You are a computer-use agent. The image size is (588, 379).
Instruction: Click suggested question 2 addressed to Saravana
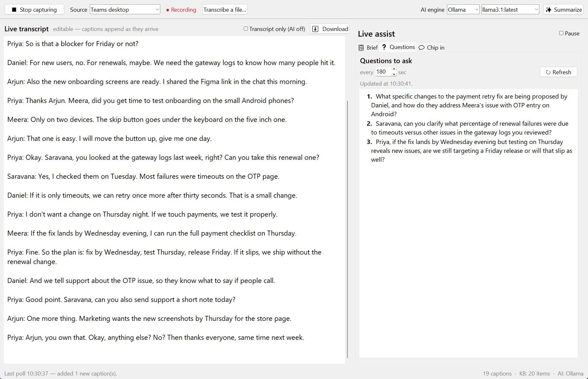coord(469,128)
